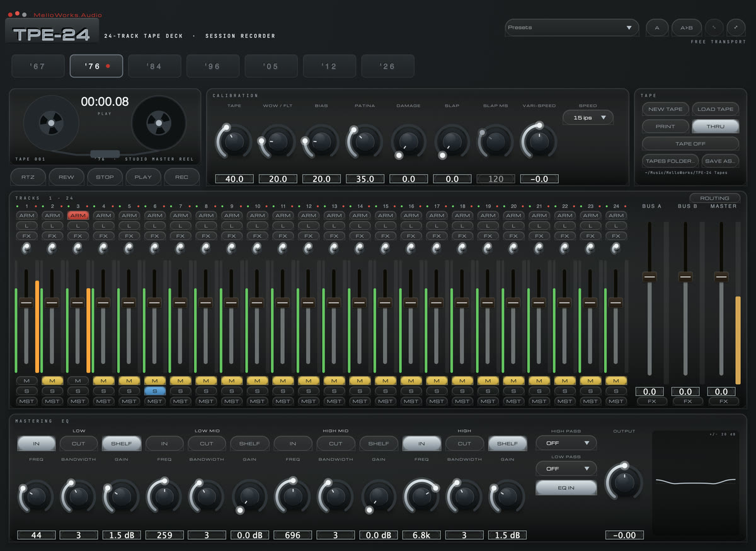Click the HIGH band frequency field 6.8k
The height and width of the screenshot is (551, 756).
pyautogui.click(x=421, y=535)
